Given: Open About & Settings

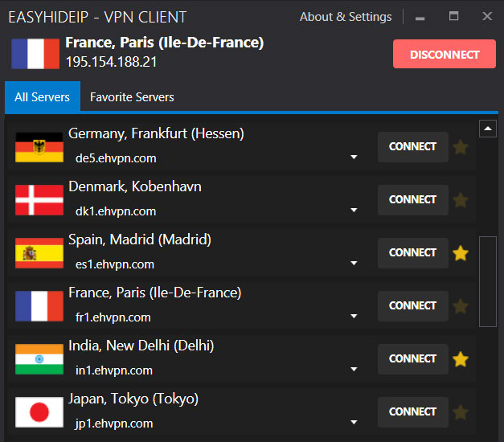Looking at the screenshot, I should tap(346, 17).
